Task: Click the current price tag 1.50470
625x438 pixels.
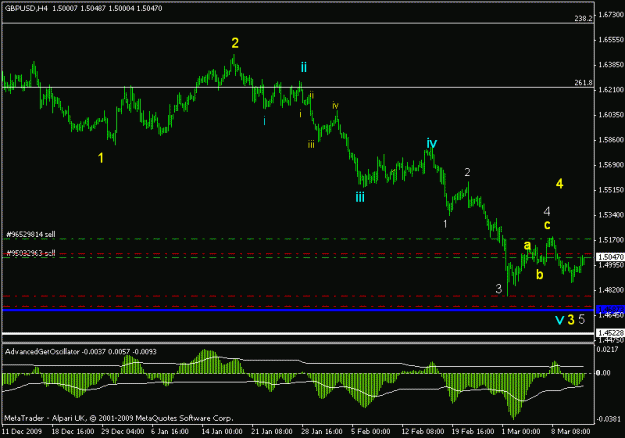Action: (x=610, y=257)
